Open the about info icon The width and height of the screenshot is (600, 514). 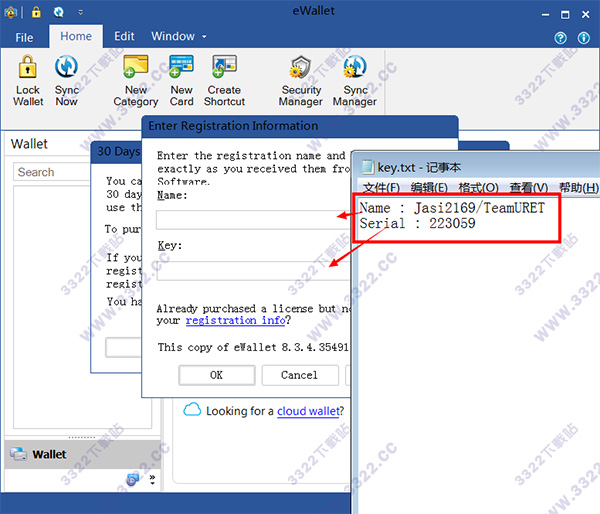click(x=584, y=38)
